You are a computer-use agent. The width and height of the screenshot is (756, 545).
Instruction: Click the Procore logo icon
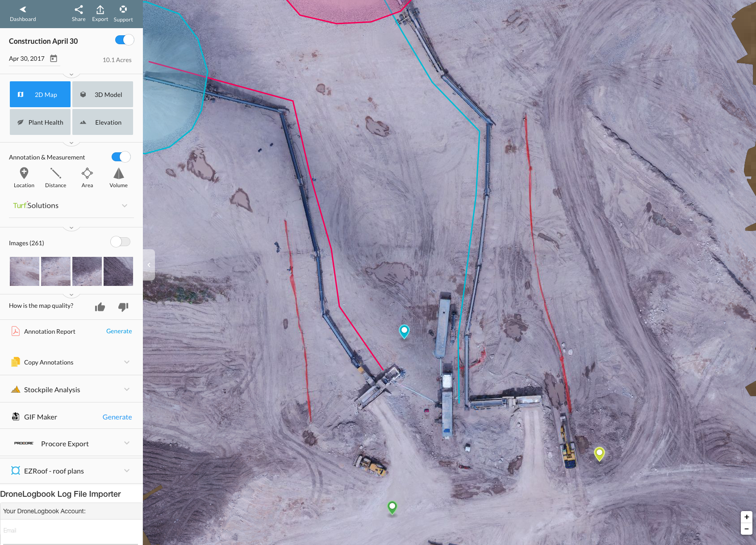click(24, 443)
